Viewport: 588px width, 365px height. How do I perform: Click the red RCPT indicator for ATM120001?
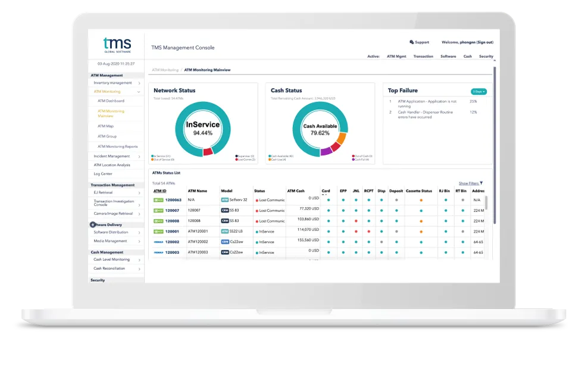tap(369, 232)
